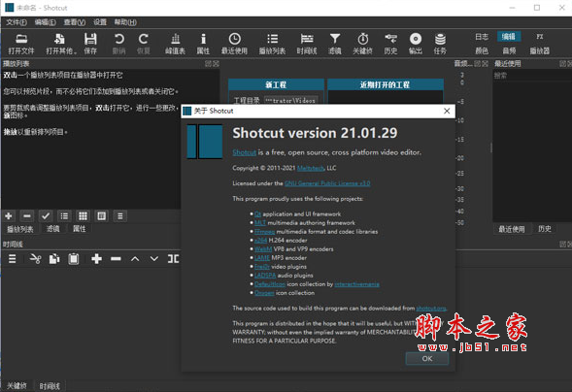The height and width of the screenshot is (392, 572).
Task: Switch to the 日志 layout button
Action: pos(482,37)
